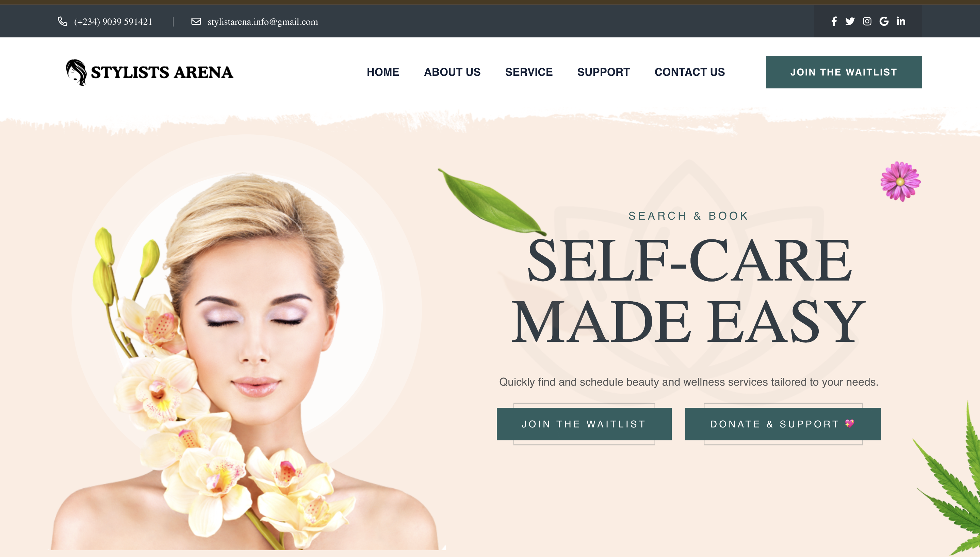Open the LinkedIn social icon
This screenshot has width=980, height=557.
click(901, 21)
